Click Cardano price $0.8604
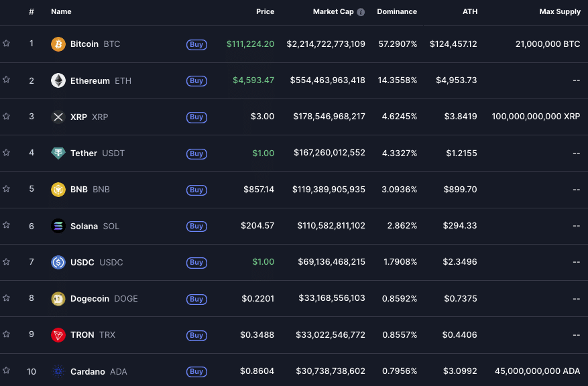 click(x=257, y=371)
